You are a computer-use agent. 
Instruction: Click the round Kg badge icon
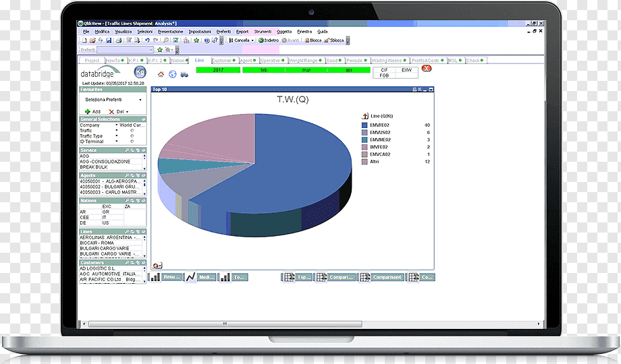point(140,72)
